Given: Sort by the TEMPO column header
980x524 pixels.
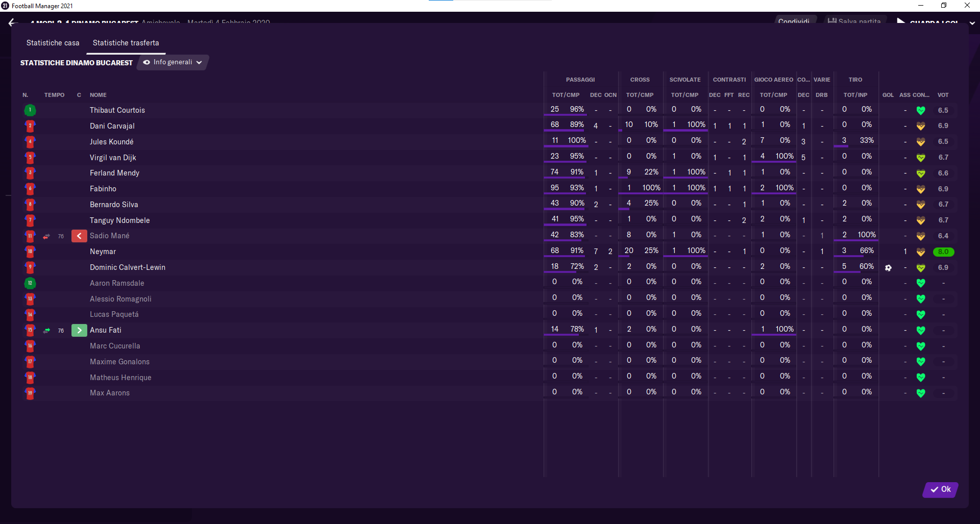Looking at the screenshot, I should click(x=54, y=95).
